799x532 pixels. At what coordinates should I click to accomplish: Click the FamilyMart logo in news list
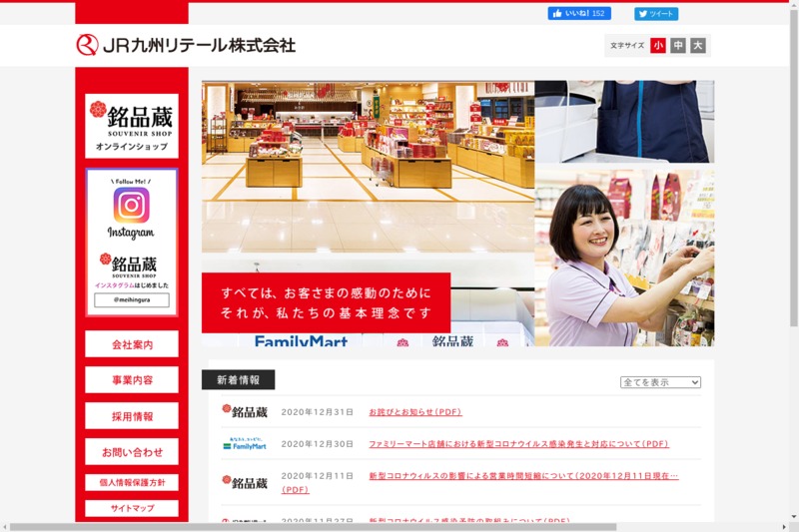pos(245,444)
